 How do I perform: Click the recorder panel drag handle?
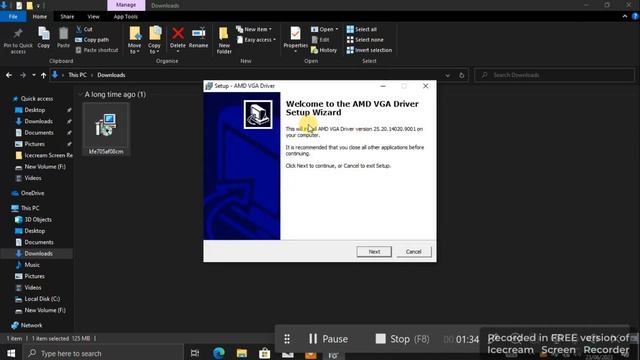point(287,339)
